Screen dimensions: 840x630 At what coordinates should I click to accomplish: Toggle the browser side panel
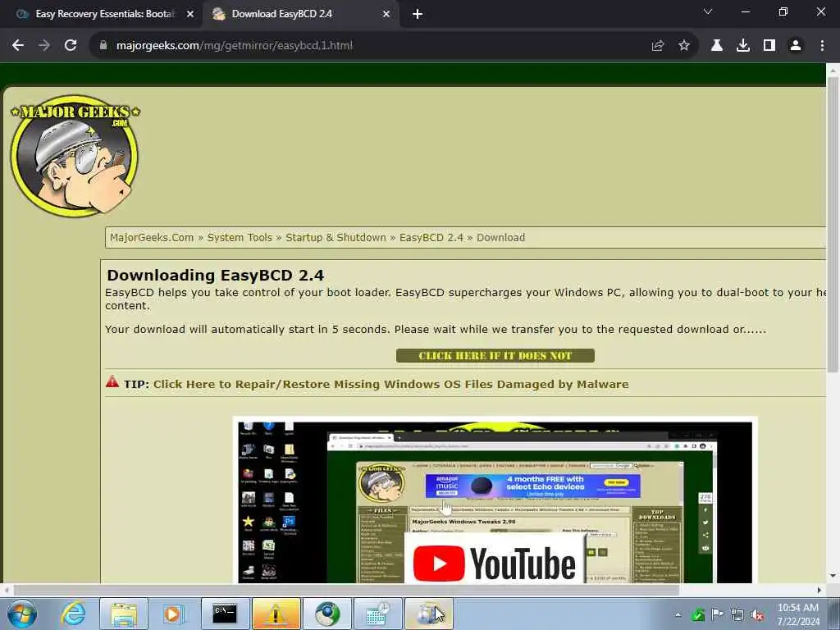click(769, 46)
